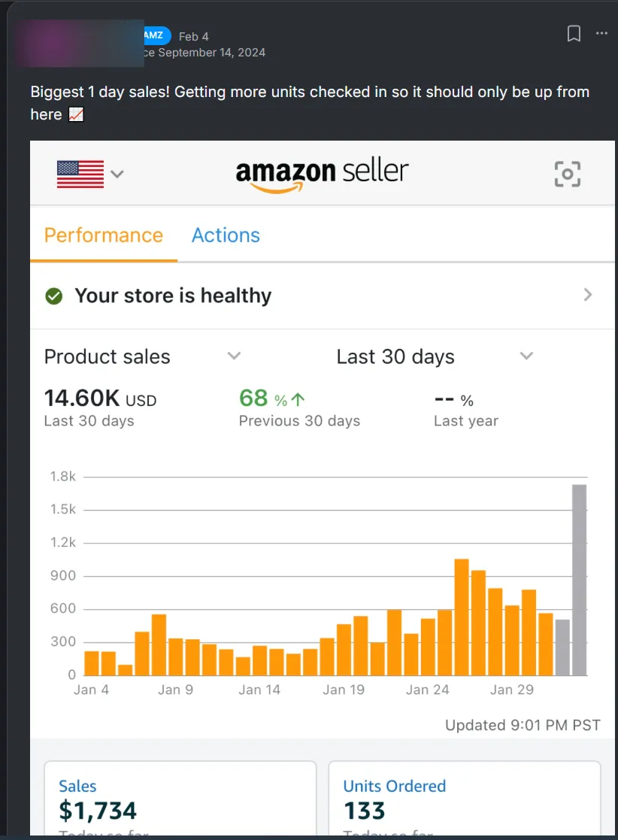Click the orange Jan 26 peak bar
Image resolution: width=618 pixels, height=840 pixels.
tap(462, 617)
